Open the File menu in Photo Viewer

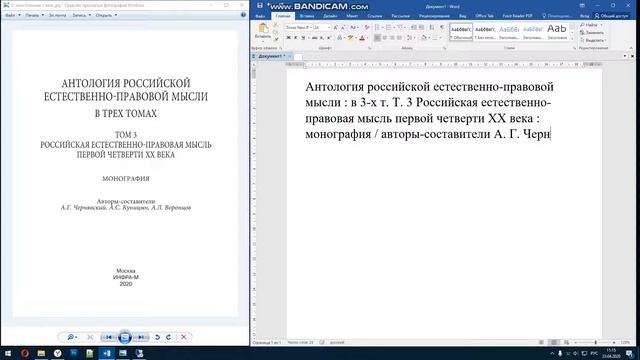(12, 15)
